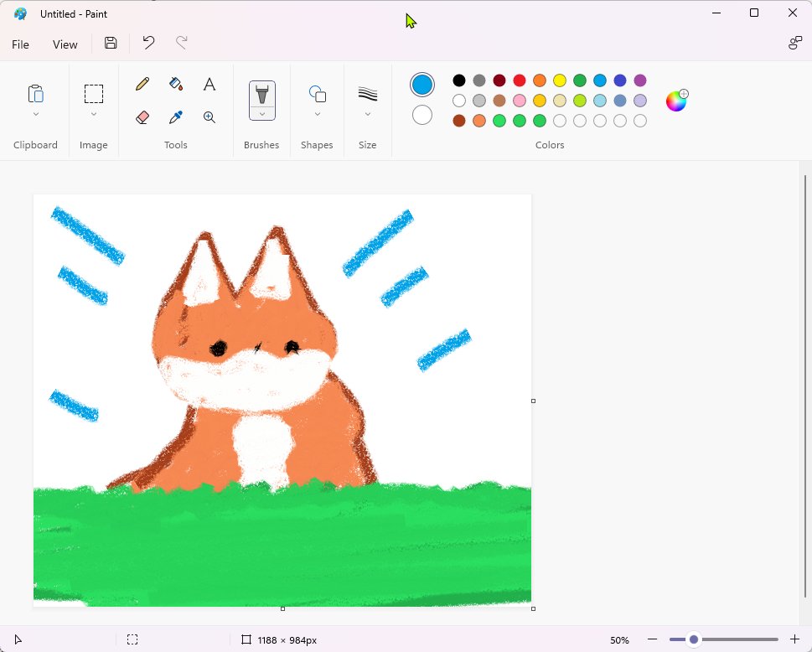Viewport: 812px width, 652px height.
Task: Click the cursor position icon in status bar
Action: 18,639
